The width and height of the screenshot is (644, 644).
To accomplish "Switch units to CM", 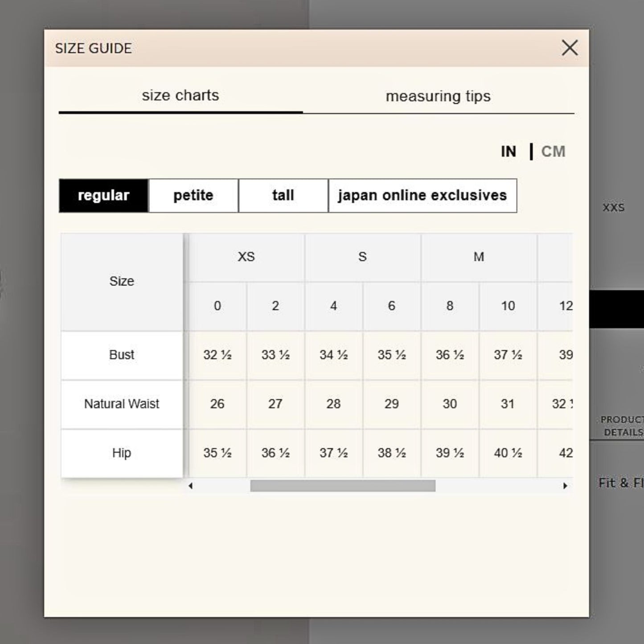I will [x=553, y=152].
